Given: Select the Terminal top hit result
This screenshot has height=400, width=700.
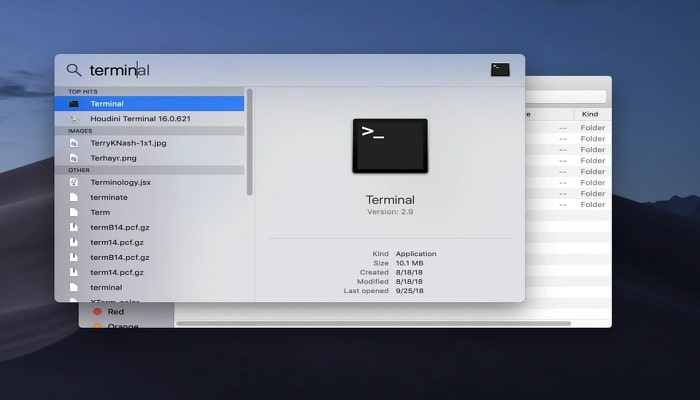Looking at the screenshot, I should [150, 104].
